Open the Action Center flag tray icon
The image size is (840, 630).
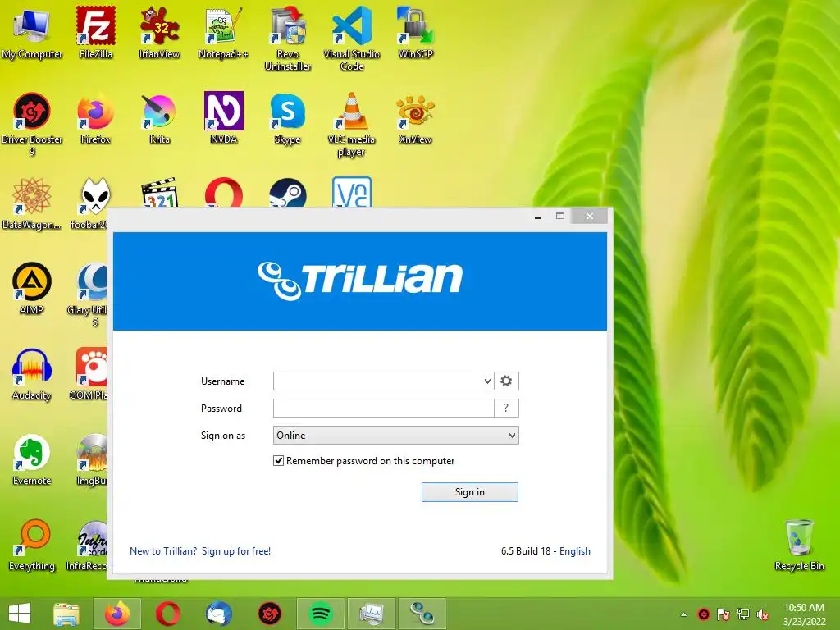(724, 614)
